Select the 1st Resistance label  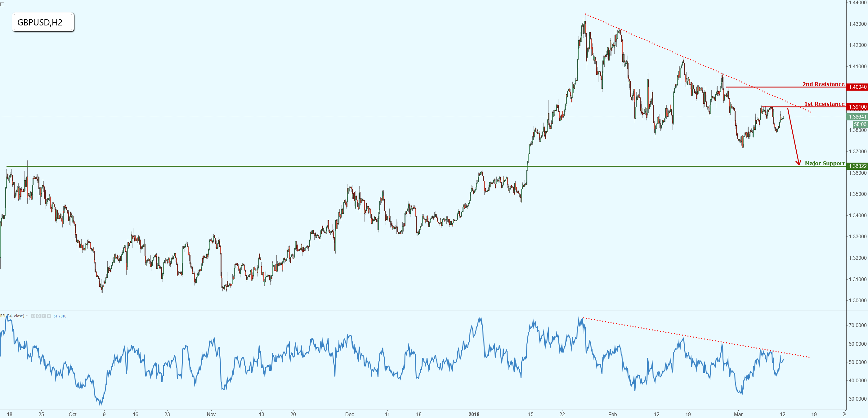tap(824, 104)
